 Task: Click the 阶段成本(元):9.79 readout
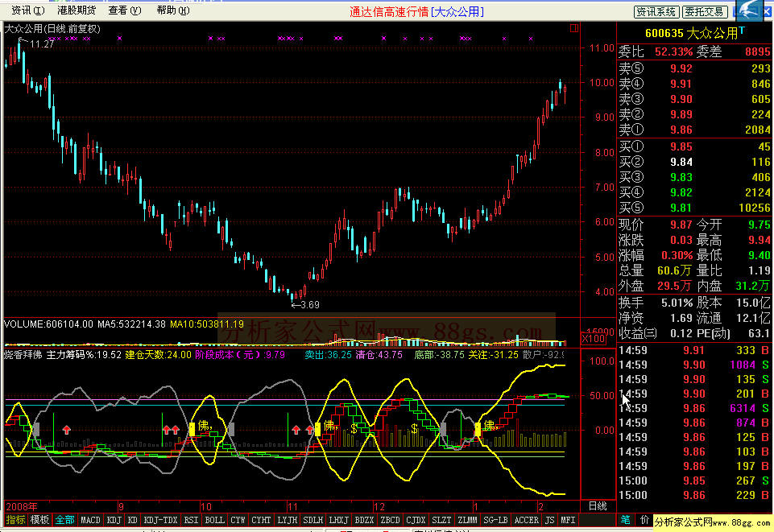pos(240,354)
